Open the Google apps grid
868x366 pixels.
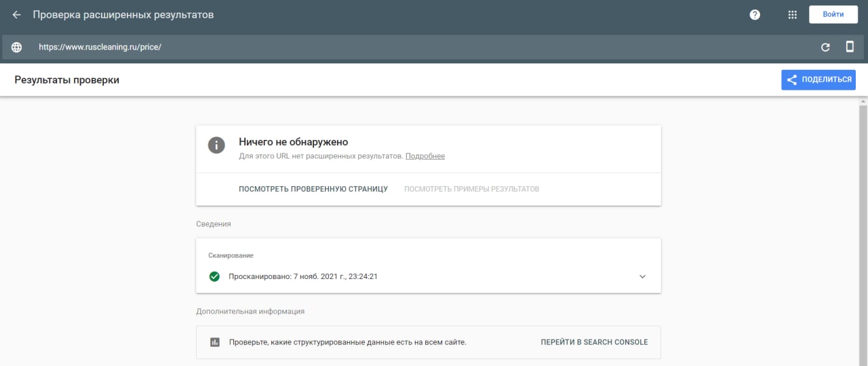click(x=792, y=15)
